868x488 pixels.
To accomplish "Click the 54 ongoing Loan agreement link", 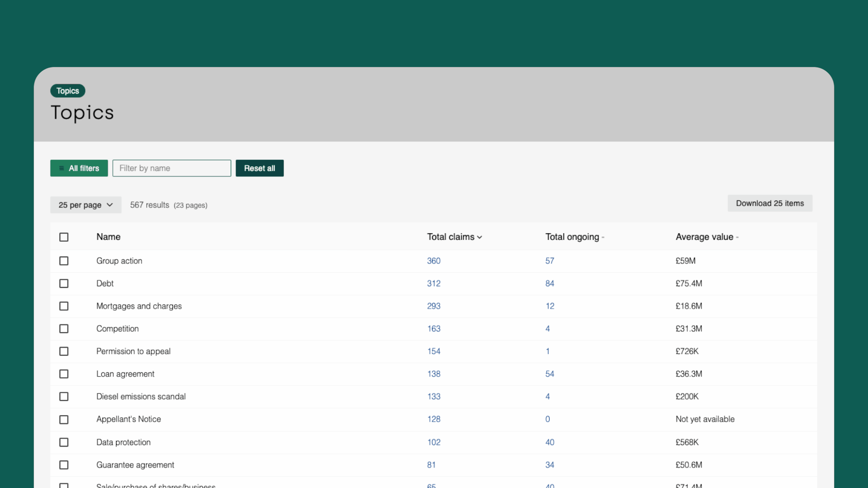I will click(550, 374).
